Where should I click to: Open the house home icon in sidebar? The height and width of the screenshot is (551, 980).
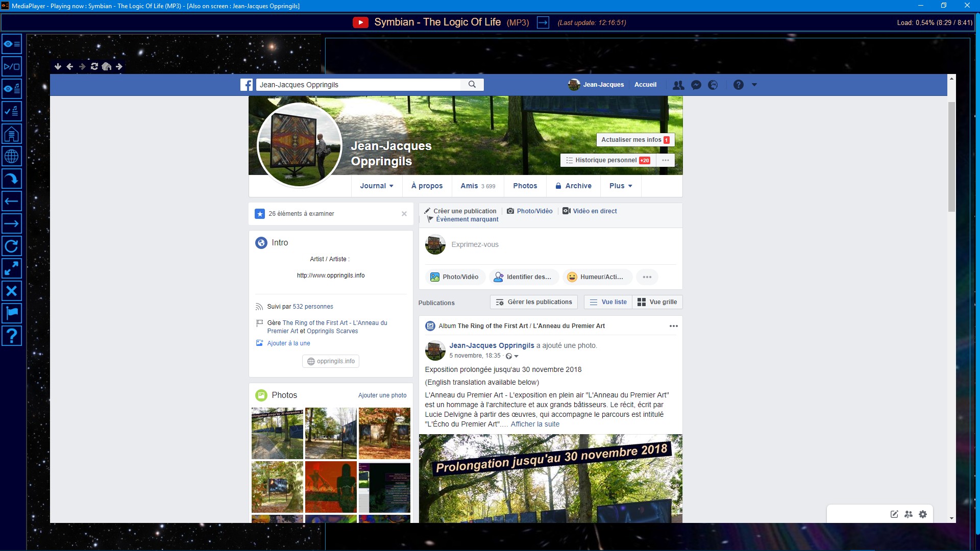[x=11, y=134]
